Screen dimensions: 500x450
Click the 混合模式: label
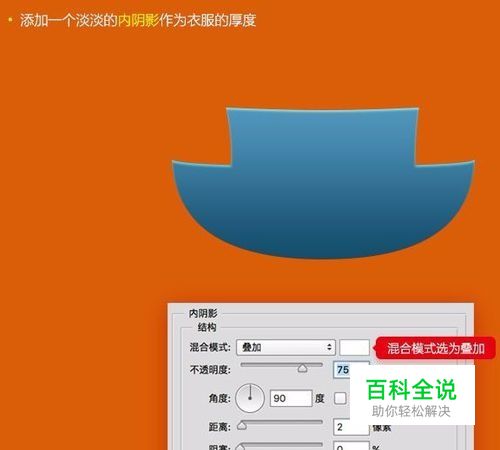pyautogui.click(x=210, y=347)
